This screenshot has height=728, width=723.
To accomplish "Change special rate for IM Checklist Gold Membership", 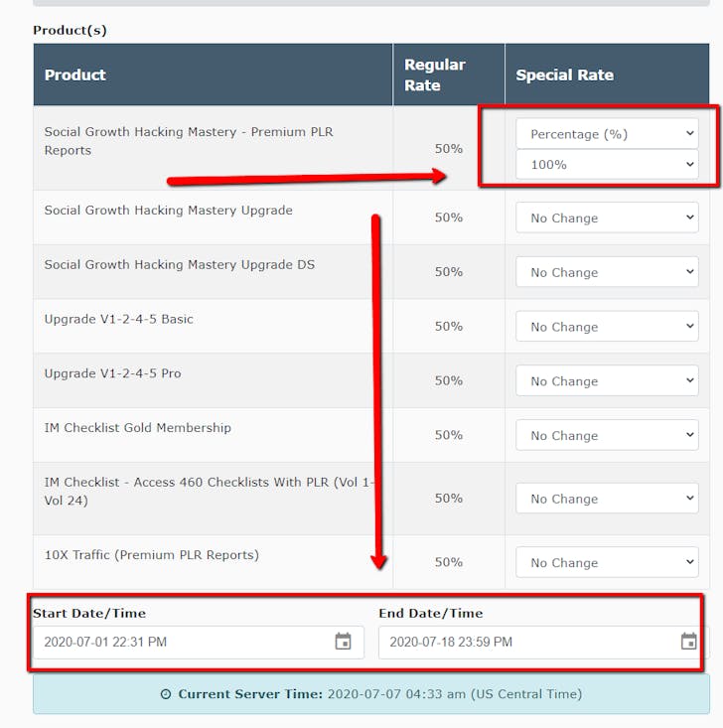I will (607, 435).
